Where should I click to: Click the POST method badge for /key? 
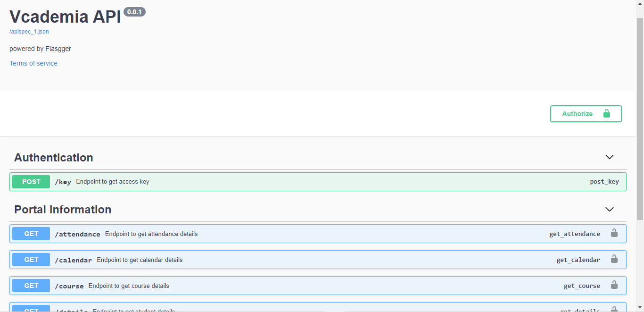coord(31,182)
